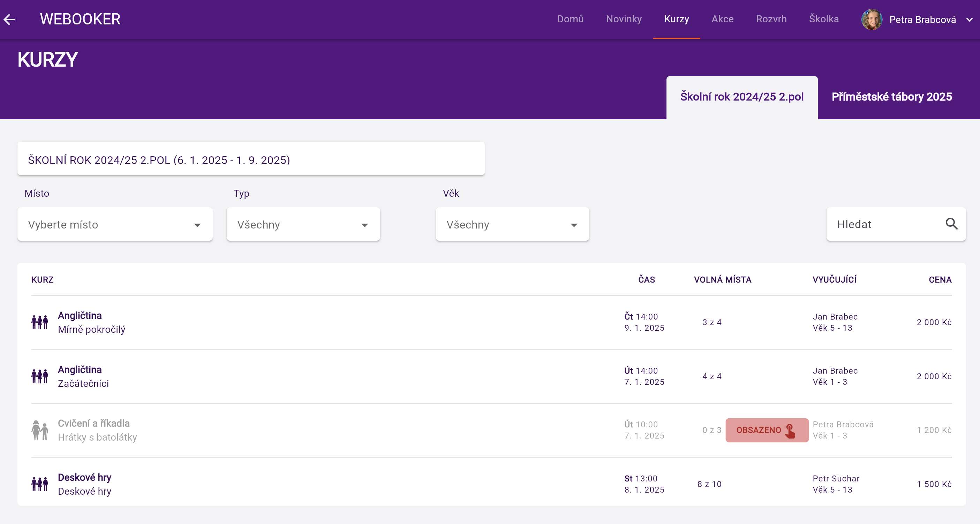
Task: Open the Místo location dropdown
Action: click(x=114, y=224)
